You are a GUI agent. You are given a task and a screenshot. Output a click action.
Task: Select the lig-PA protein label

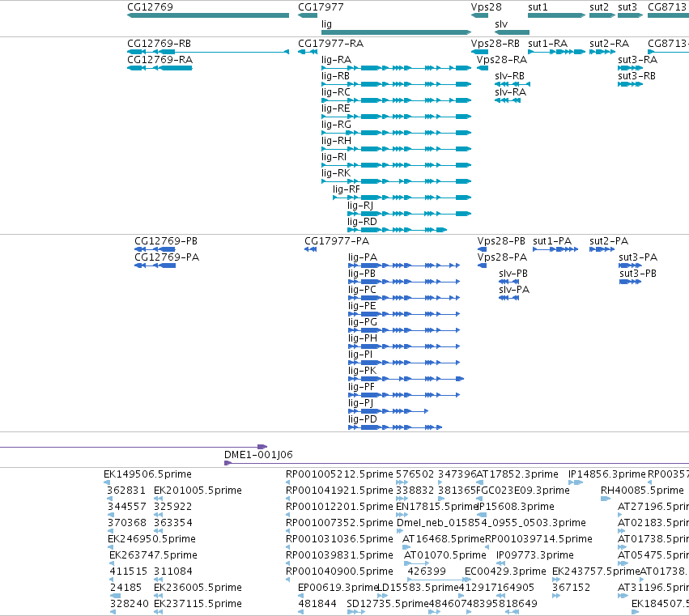pyautogui.click(x=363, y=257)
